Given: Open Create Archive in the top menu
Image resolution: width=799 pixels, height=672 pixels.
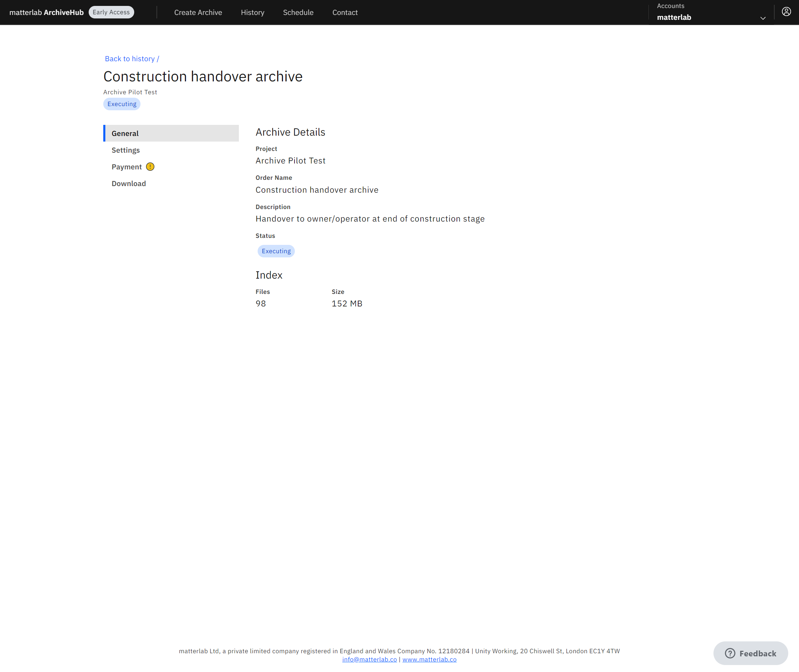Looking at the screenshot, I should coord(198,12).
